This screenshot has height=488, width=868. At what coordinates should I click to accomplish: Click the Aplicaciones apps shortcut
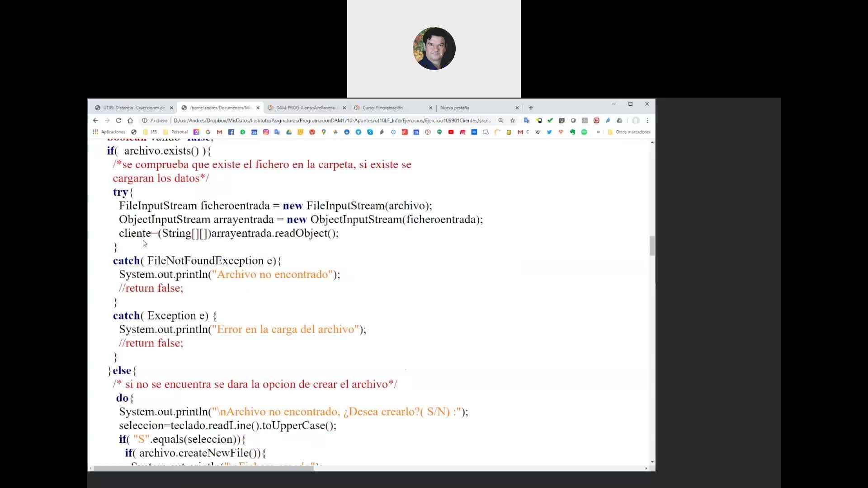109,132
